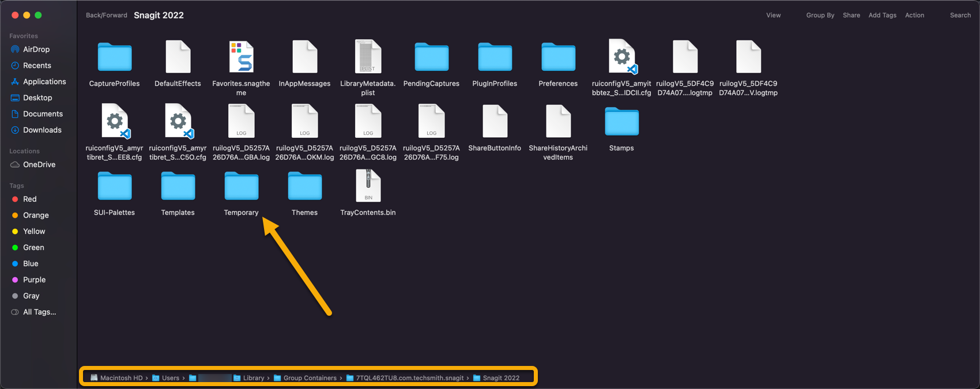980x389 pixels.
Task: Open the Preferences folder
Action: click(x=559, y=58)
